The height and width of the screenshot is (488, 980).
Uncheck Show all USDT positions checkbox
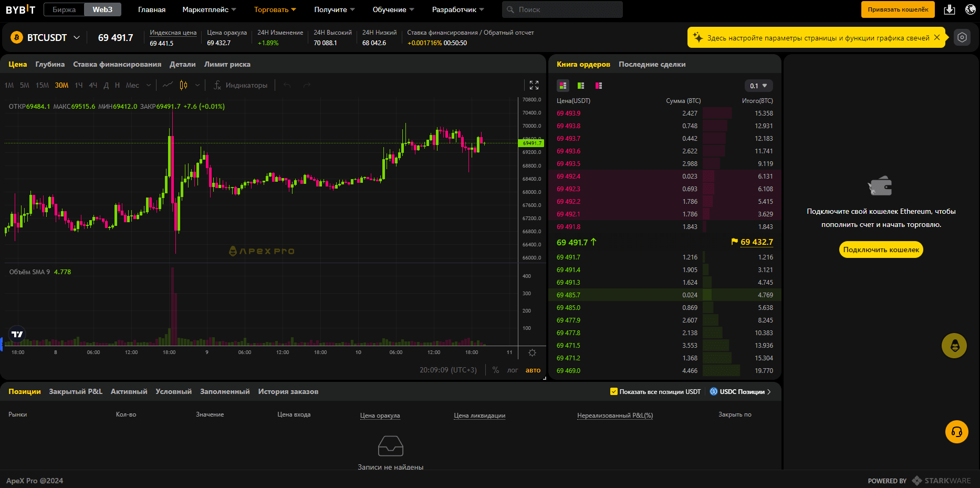pyautogui.click(x=613, y=391)
